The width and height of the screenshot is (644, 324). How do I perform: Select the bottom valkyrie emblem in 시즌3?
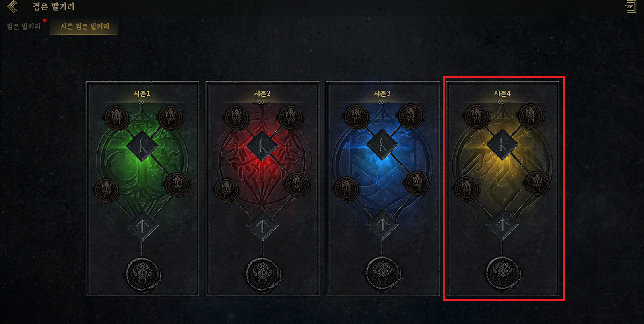tap(382, 273)
